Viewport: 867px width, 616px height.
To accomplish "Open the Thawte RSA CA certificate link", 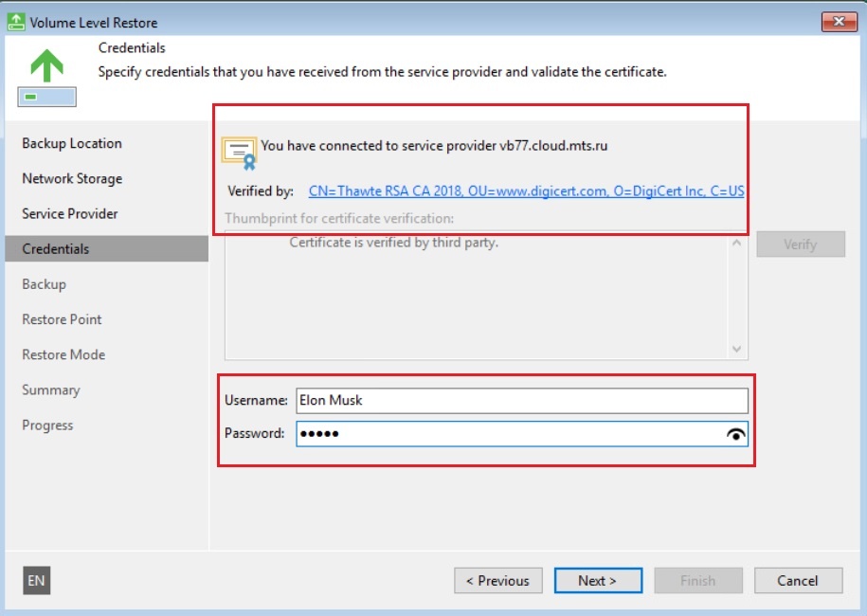I will click(526, 191).
